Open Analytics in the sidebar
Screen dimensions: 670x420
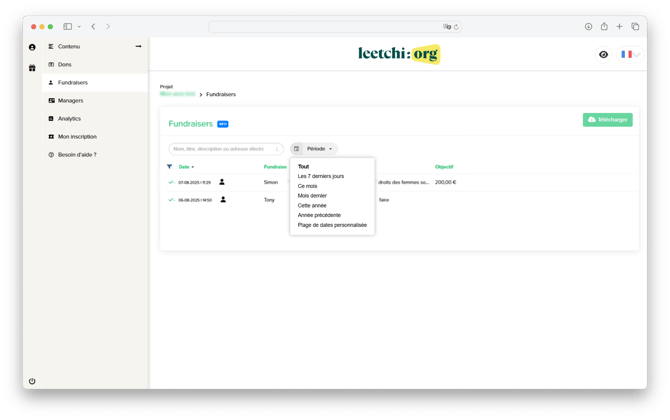[69, 119]
